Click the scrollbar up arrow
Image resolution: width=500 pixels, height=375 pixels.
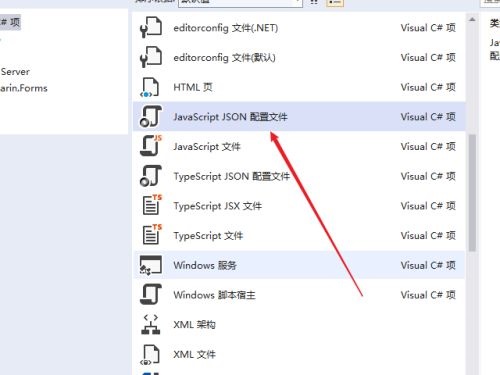pyautogui.click(x=472, y=20)
